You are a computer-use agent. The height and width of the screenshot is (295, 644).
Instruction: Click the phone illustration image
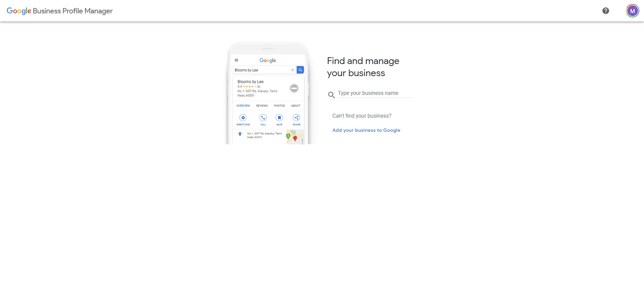(x=268, y=93)
